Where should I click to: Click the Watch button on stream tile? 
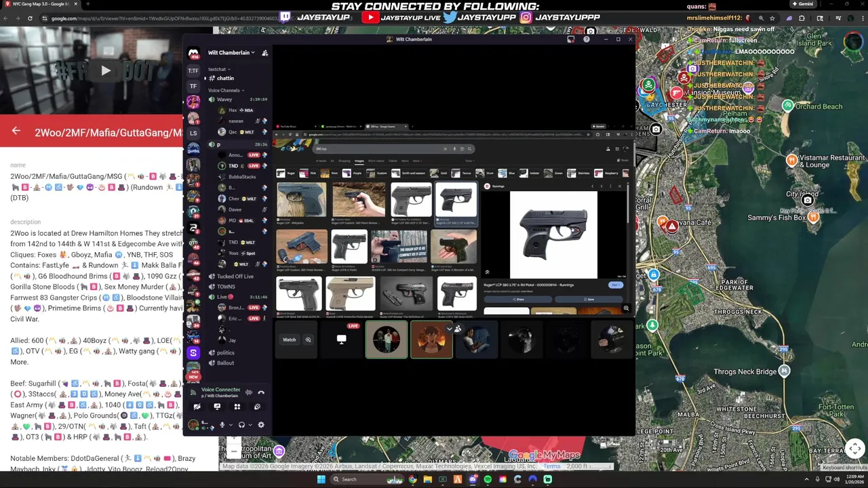pyautogui.click(x=289, y=340)
